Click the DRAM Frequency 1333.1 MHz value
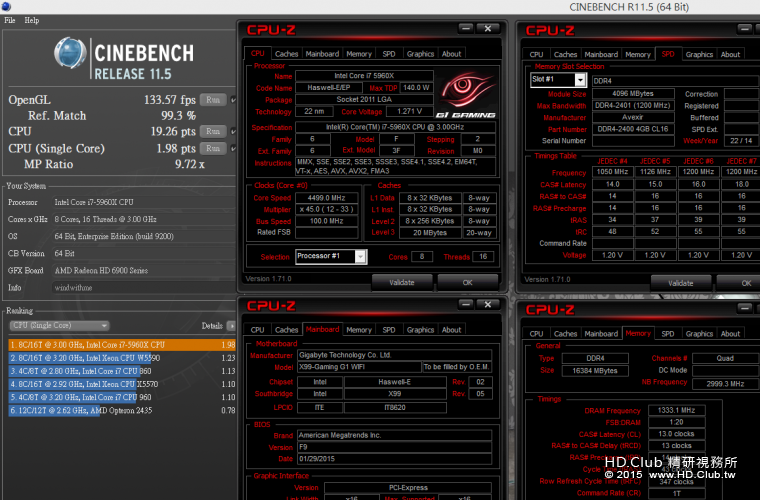The height and width of the screenshot is (500, 760). (x=677, y=410)
